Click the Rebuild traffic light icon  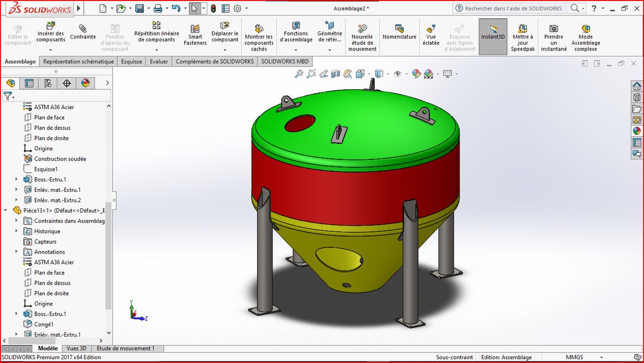(x=213, y=9)
